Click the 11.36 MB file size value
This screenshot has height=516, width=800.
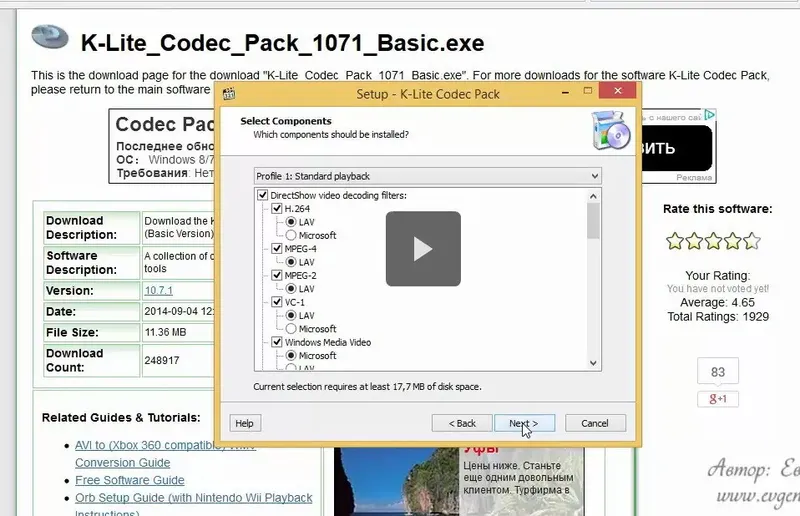165,332
